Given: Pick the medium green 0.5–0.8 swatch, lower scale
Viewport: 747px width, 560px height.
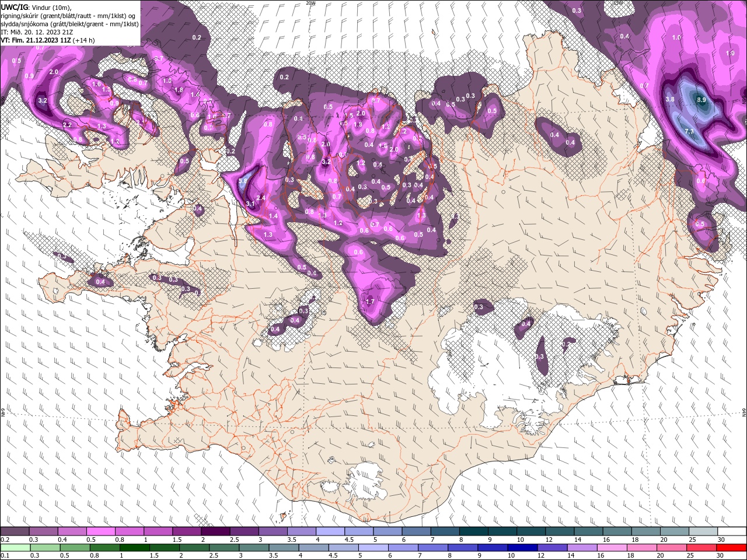Looking at the screenshot, I should [75, 547].
